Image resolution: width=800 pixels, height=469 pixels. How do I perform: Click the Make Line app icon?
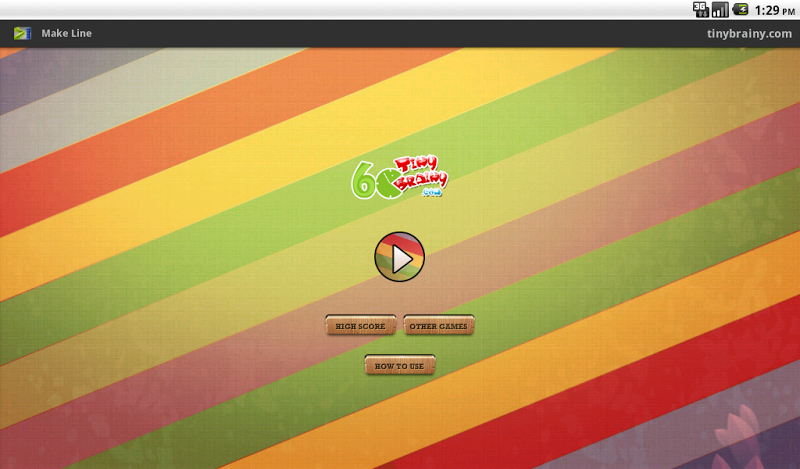22,34
